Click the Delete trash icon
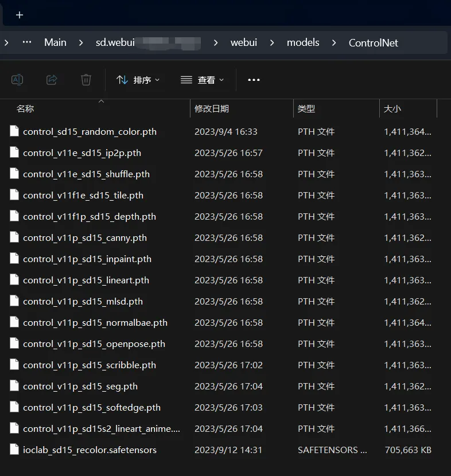The width and height of the screenshot is (451, 476). click(x=86, y=80)
